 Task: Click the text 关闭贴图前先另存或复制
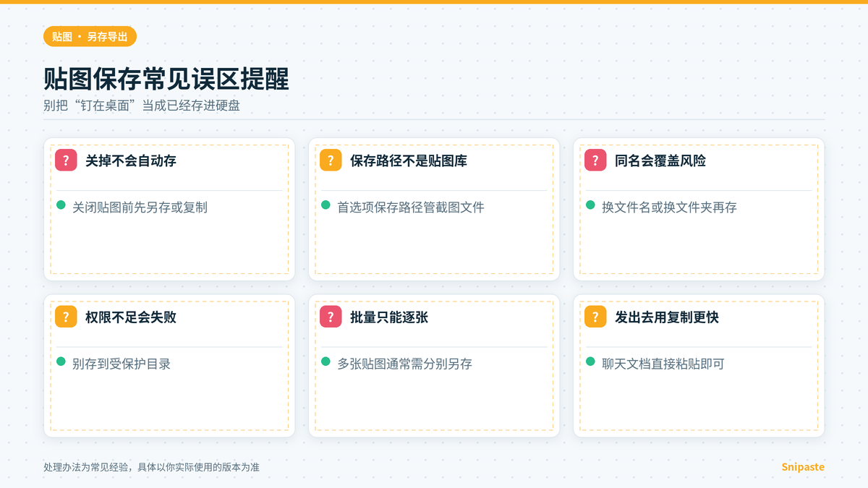[x=140, y=207]
